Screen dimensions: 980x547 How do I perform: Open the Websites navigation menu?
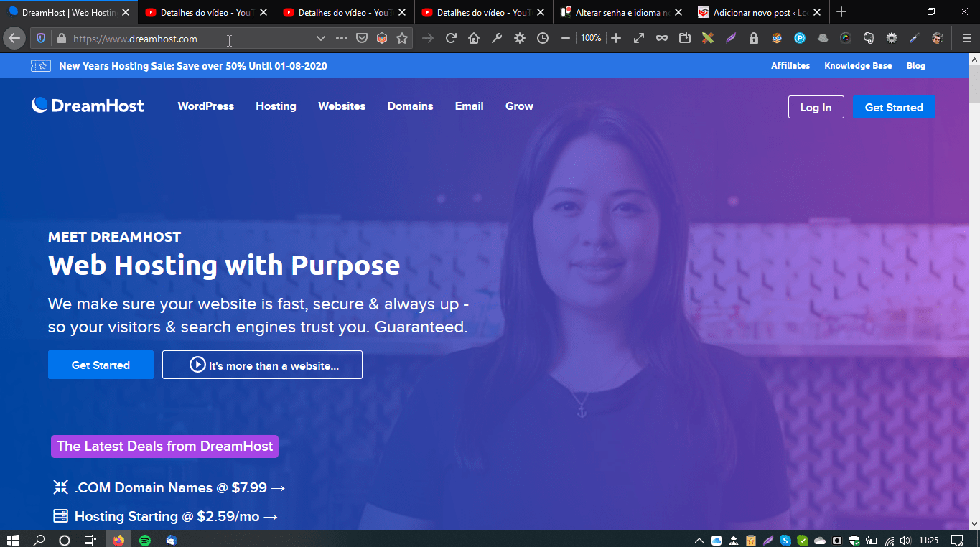click(342, 106)
